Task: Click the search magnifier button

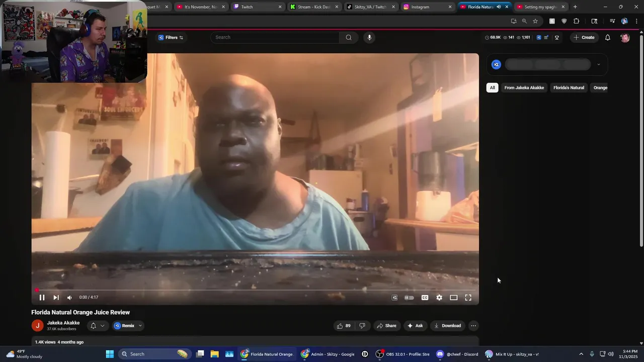Action: click(349, 37)
